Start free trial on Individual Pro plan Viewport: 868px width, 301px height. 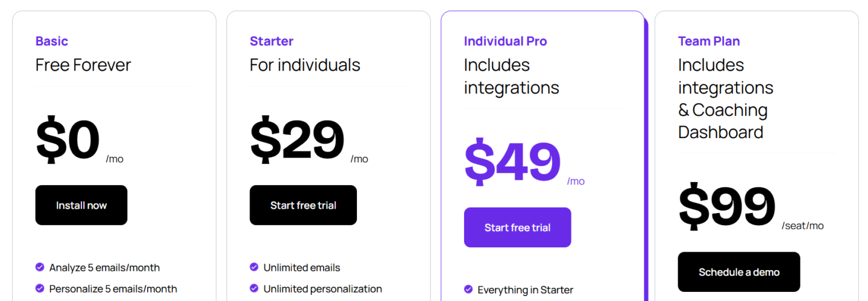click(517, 227)
